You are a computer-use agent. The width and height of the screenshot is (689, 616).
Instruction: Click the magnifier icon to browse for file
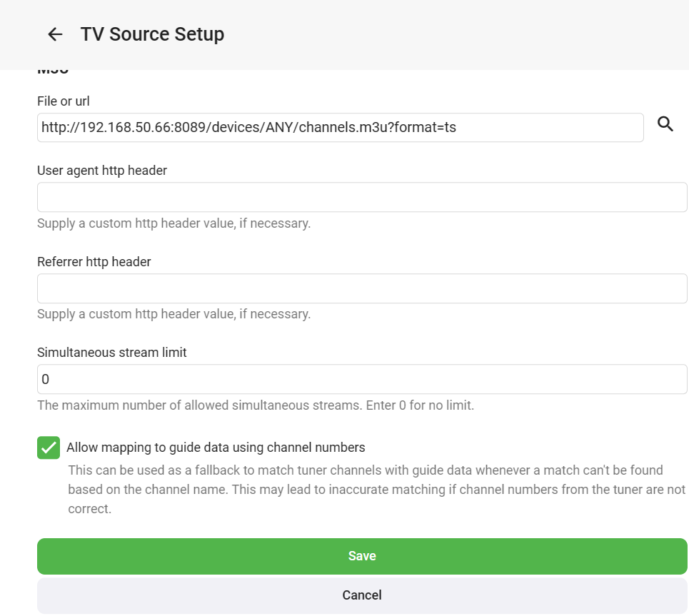665,125
